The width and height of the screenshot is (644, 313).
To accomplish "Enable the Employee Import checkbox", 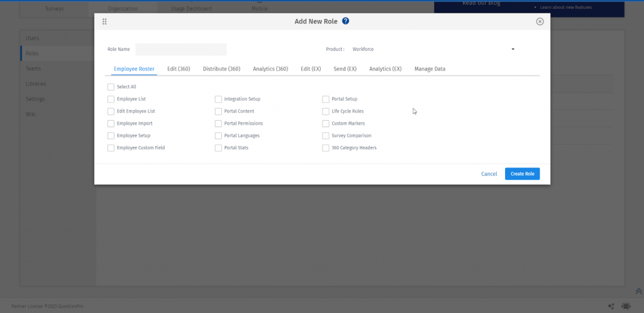I will (x=111, y=123).
